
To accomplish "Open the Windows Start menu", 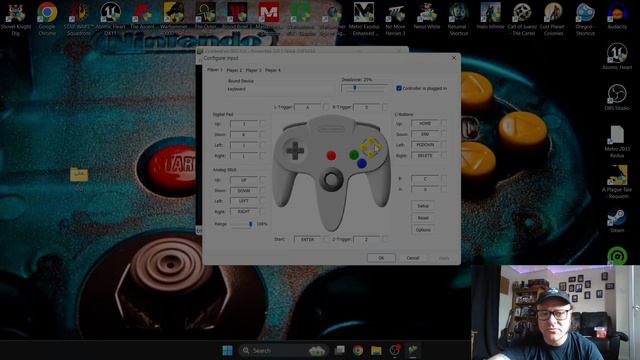I will (x=227, y=350).
